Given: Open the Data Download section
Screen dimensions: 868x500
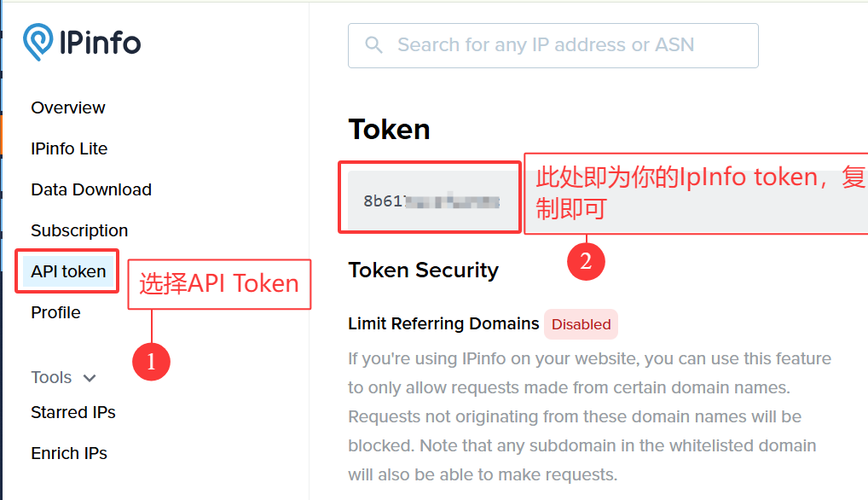Looking at the screenshot, I should click(91, 189).
